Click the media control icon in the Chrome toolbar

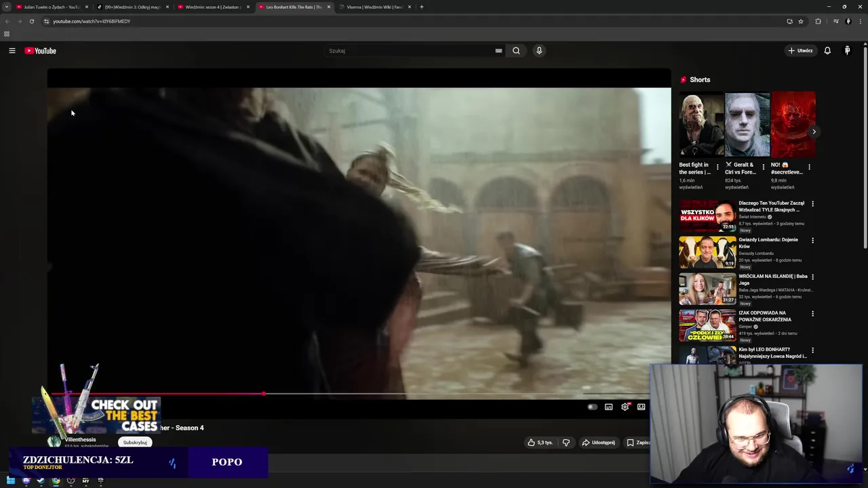click(835, 21)
